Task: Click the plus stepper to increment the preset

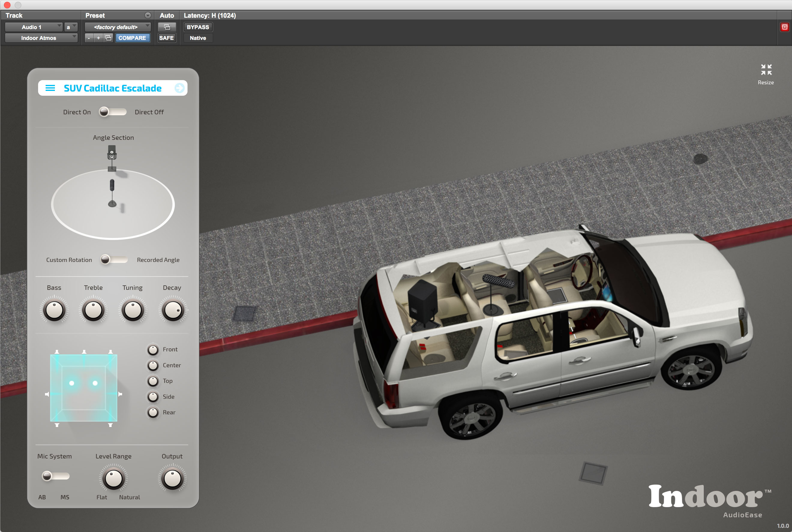Action: [98, 38]
